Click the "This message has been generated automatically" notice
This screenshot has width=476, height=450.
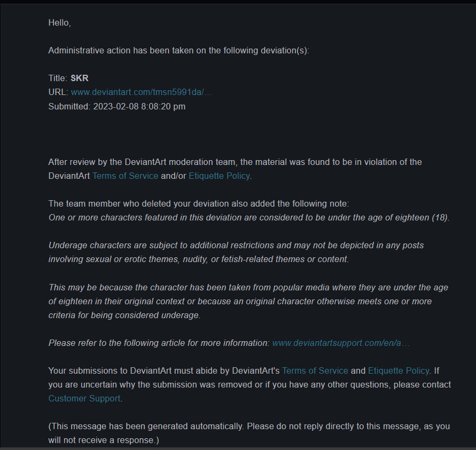[249, 427]
